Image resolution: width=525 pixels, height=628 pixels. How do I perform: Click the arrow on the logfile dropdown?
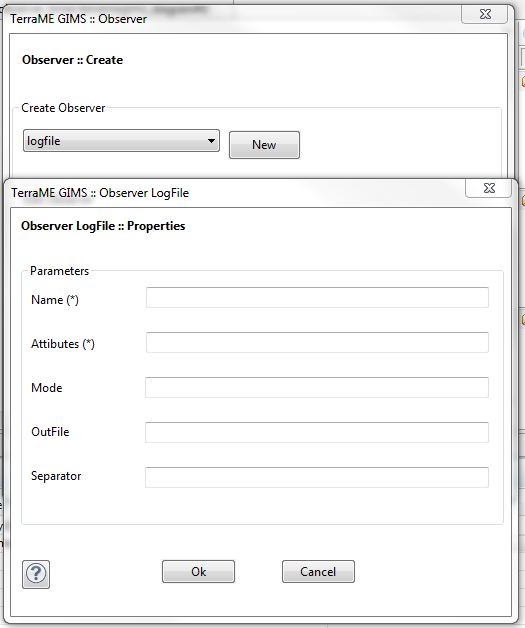click(211, 141)
